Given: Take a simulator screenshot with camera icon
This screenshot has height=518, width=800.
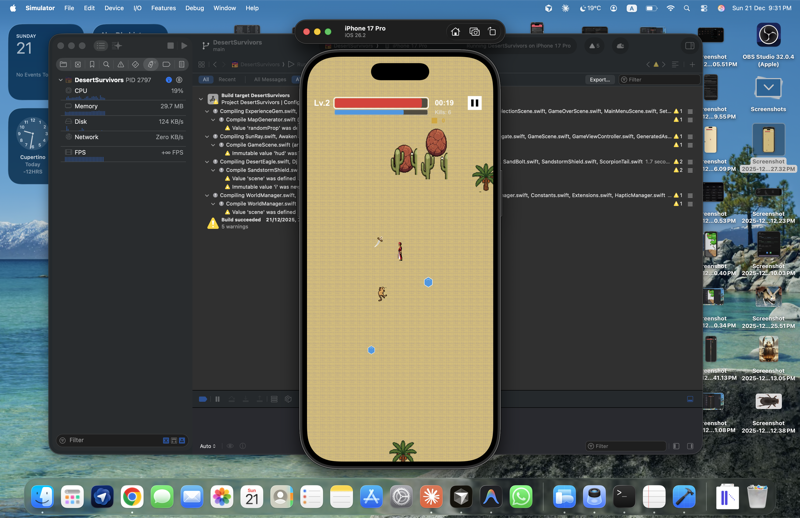Looking at the screenshot, I should [x=474, y=32].
